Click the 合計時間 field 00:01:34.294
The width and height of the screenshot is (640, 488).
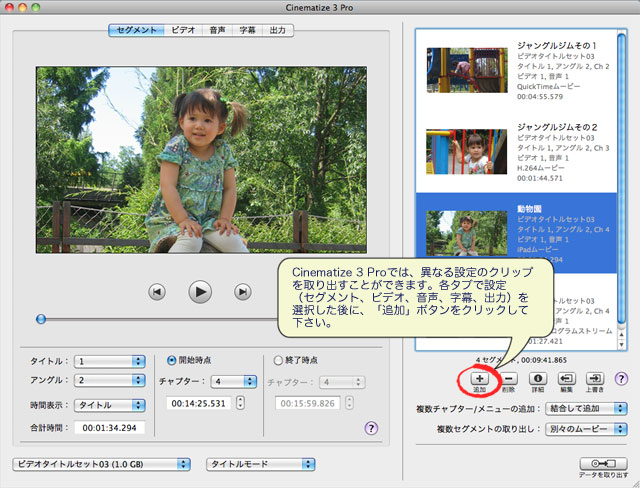click(109, 428)
